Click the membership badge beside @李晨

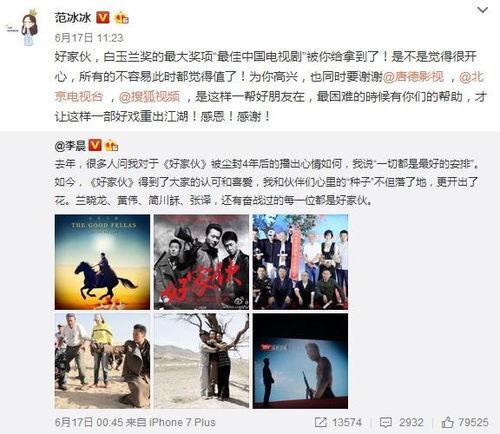[x=112, y=146]
